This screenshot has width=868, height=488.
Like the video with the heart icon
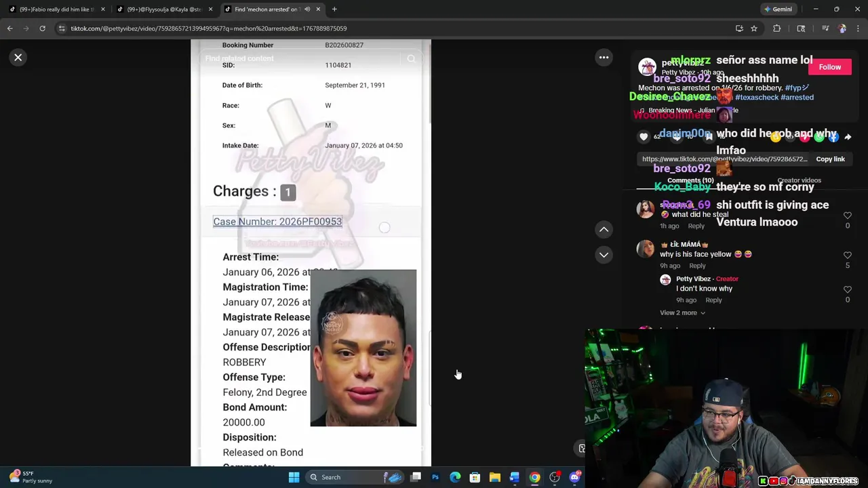(x=644, y=137)
